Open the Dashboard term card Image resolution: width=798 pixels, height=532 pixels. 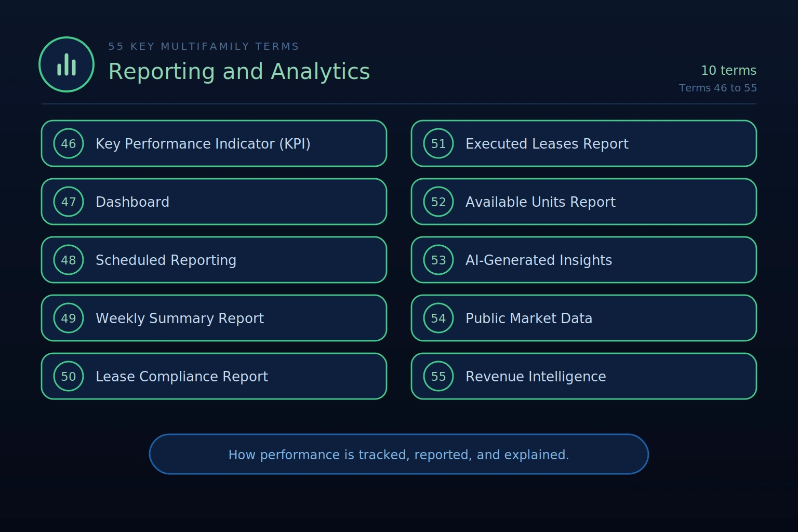(x=214, y=202)
